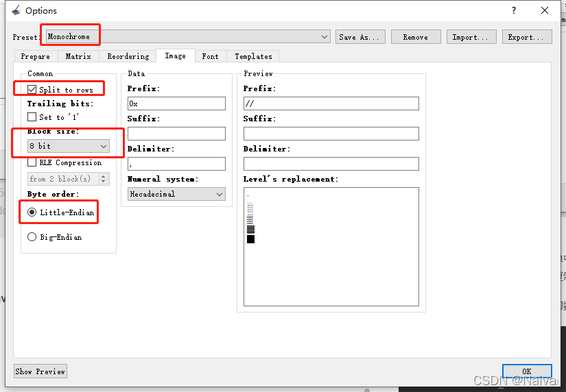Select the lightest dotted level replacement block
The image size is (566, 392).
click(x=250, y=207)
